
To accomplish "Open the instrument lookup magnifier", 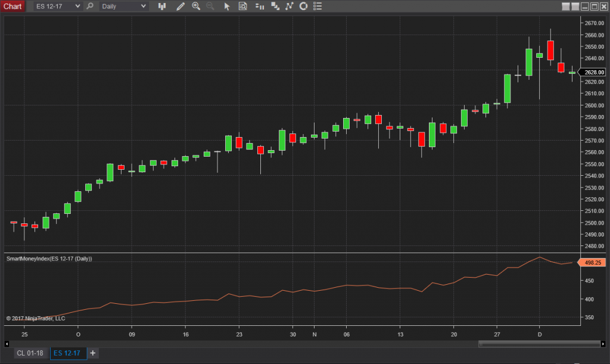I will (89, 6).
